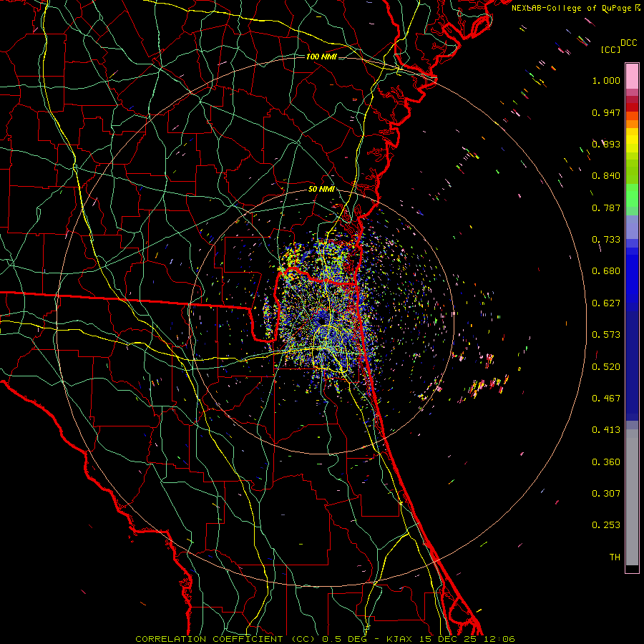
Task: Click the 0.680 scale value
Action: tap(606, 271)
